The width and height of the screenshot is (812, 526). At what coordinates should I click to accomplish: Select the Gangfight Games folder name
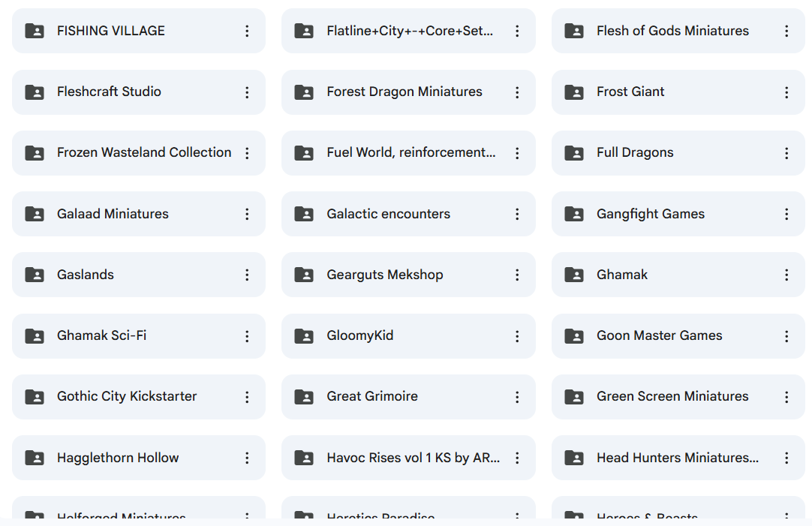coord(651,215)
